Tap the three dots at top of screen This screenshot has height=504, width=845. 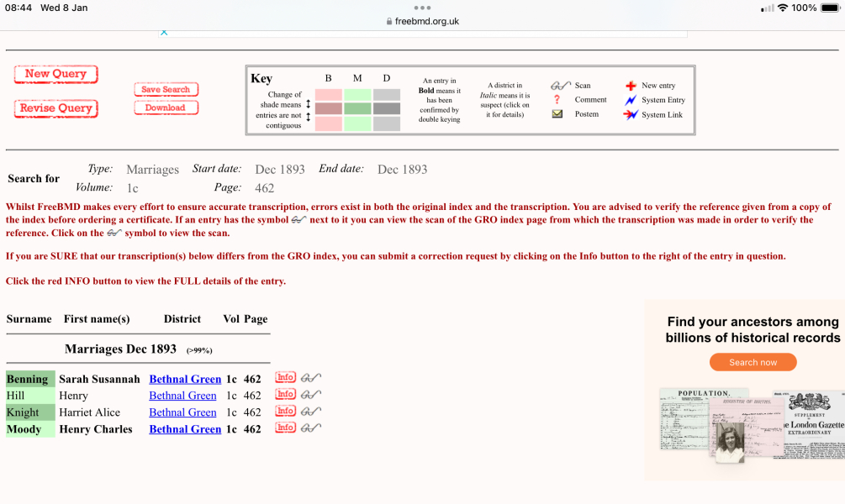[x=422, y=8]
